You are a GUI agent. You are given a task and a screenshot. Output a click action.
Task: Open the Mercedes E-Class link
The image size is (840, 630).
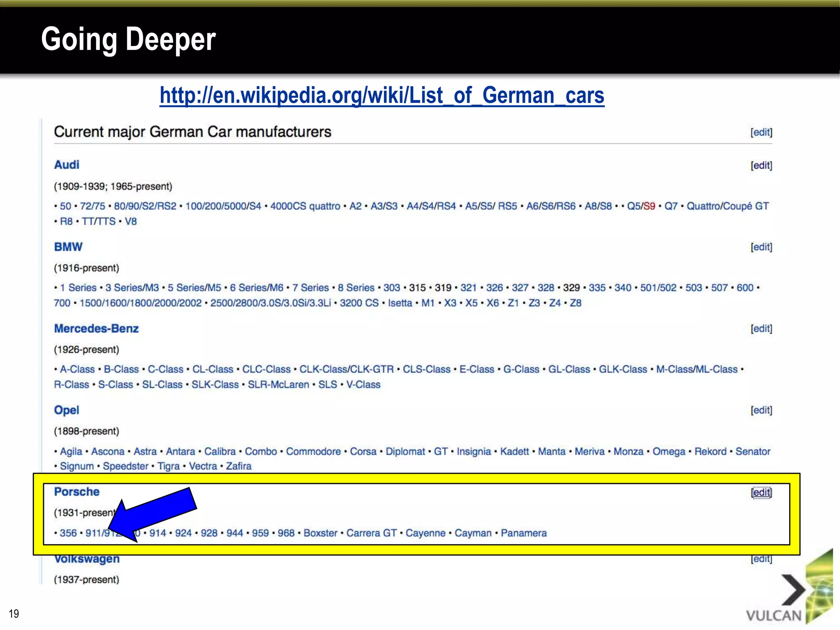pyautogui.click(x=477, y=369)
